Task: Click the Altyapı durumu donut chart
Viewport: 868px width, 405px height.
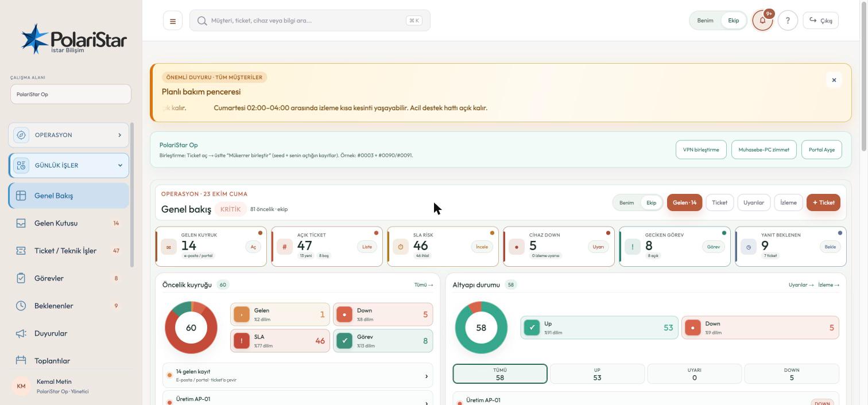Action: 481,328
